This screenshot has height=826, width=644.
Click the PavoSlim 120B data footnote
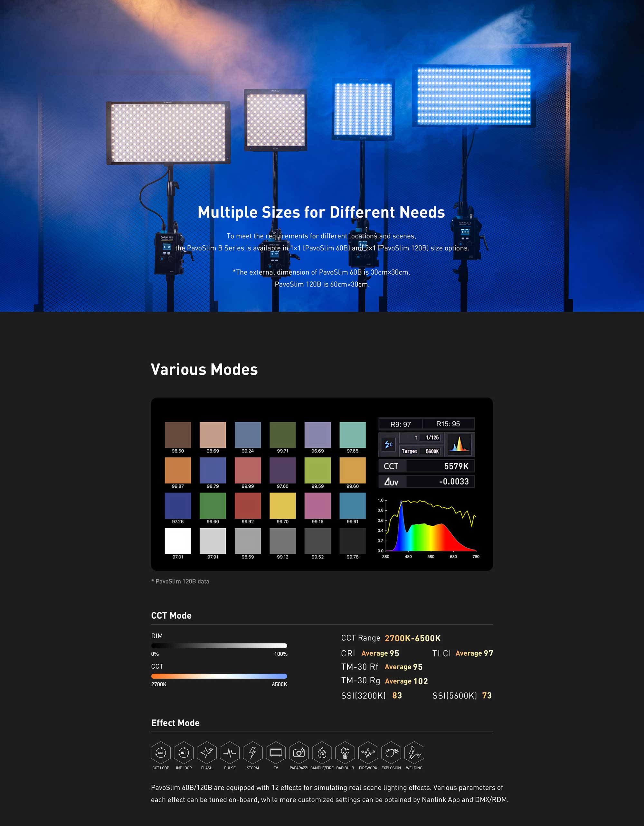click(180, 581)
